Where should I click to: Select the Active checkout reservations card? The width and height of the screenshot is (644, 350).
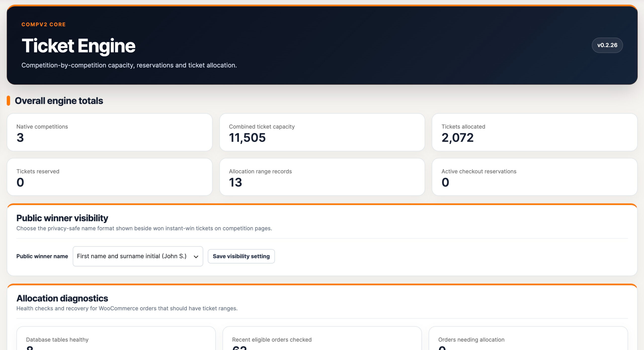pos(535,177)
